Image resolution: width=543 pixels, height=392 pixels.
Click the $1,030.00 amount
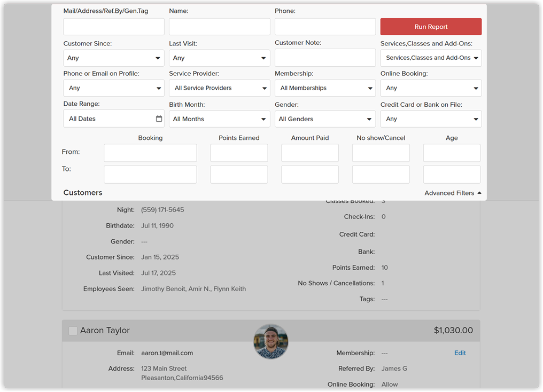[453, 331]
